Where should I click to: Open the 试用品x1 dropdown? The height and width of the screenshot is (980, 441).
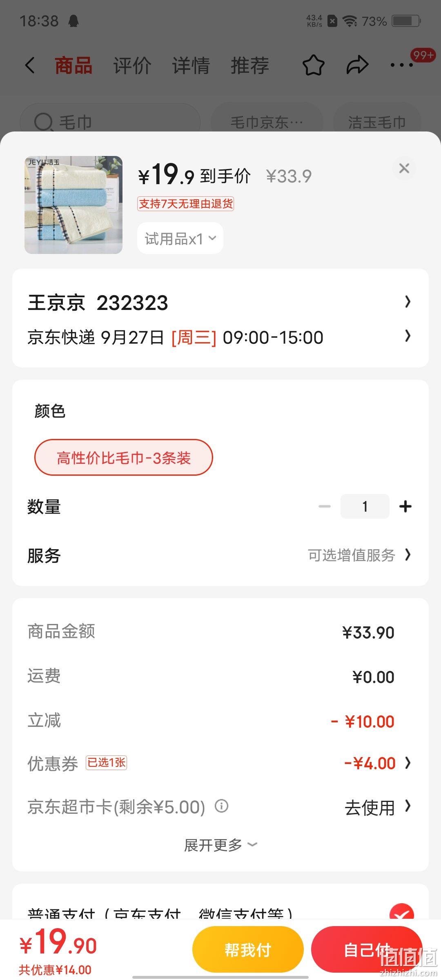tap(180, 238)
